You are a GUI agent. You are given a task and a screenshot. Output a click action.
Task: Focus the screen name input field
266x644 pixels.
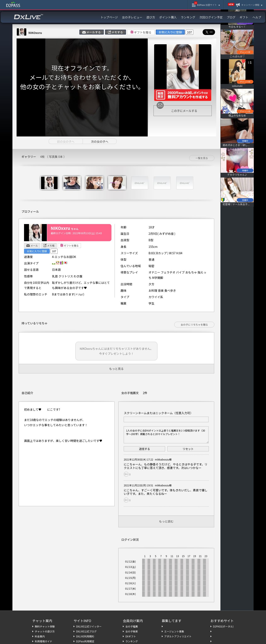(x=166, y=419)
